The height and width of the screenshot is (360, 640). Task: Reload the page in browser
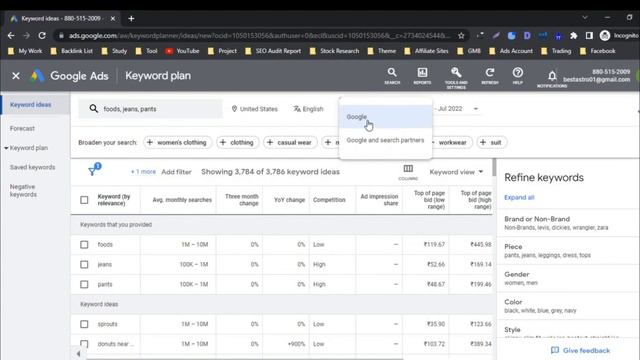point(42,36)
